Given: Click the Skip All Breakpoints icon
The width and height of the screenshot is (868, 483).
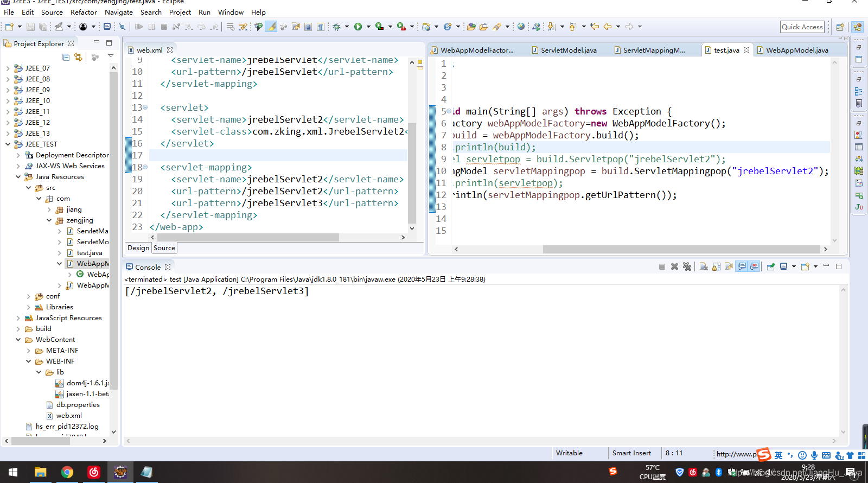Looking at the screenshot, I should tap(122, 27).
